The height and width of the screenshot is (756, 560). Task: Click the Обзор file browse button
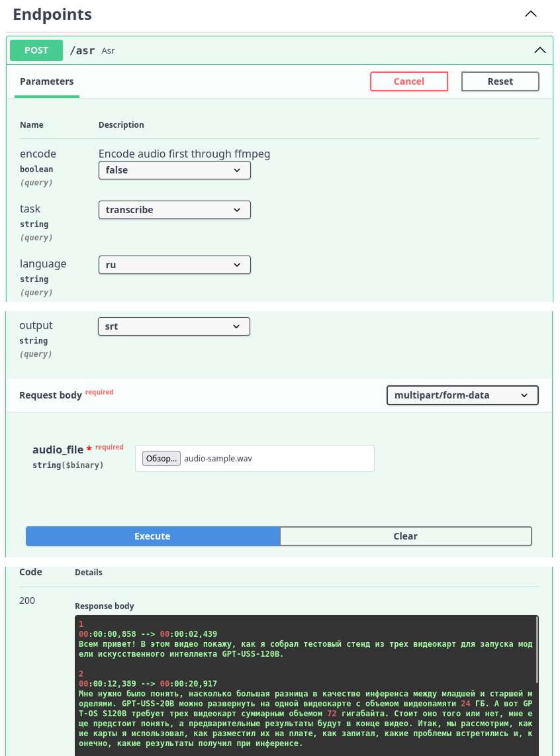pos(161,458)
